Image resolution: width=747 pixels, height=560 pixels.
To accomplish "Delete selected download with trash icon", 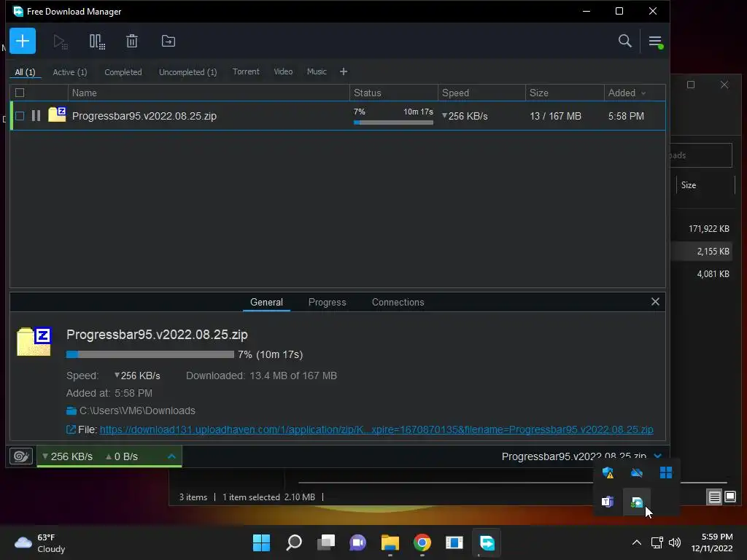I will [132, 42].
